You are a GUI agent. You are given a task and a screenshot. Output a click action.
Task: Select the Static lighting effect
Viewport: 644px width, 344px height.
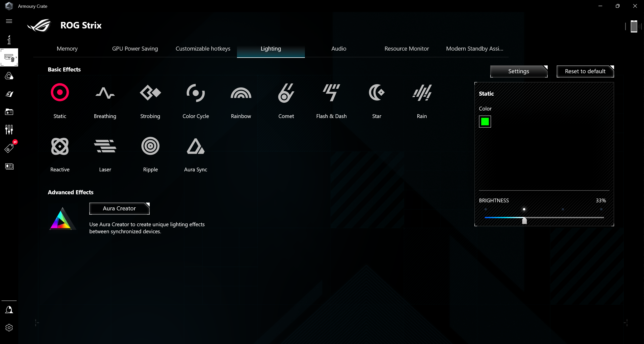(60, 92)
